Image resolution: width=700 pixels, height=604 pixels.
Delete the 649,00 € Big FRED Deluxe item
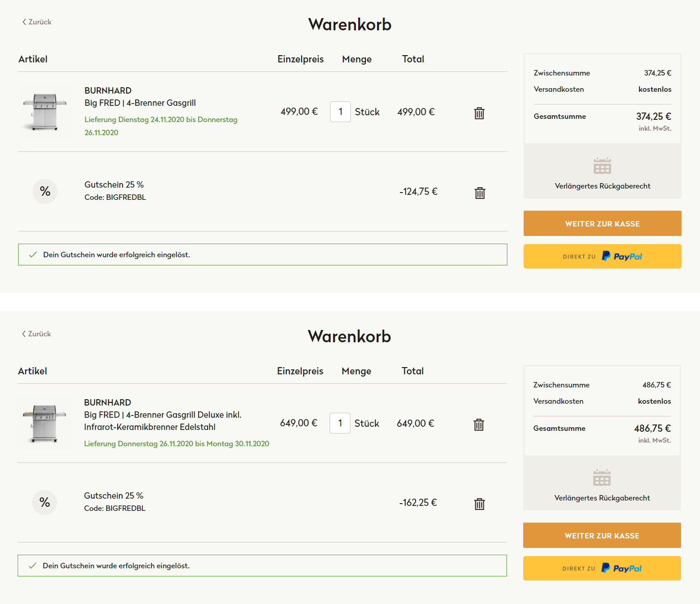(x=479, y=425)
